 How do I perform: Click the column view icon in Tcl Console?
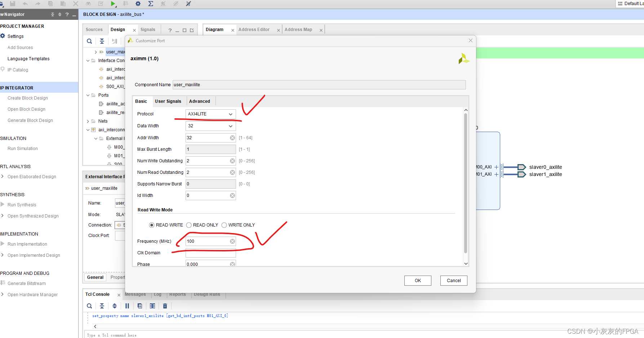[x=152, y=306]
